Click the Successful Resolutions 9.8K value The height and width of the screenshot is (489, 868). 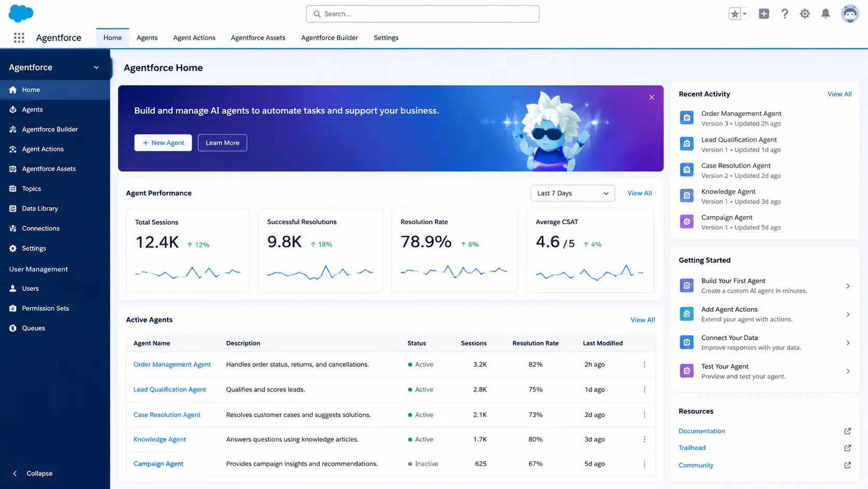click(284, 242)
